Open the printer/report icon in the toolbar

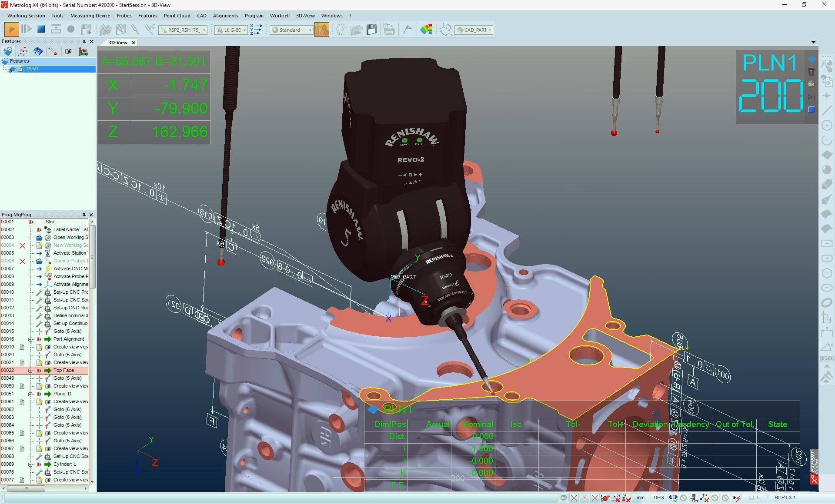pos(389,30)
